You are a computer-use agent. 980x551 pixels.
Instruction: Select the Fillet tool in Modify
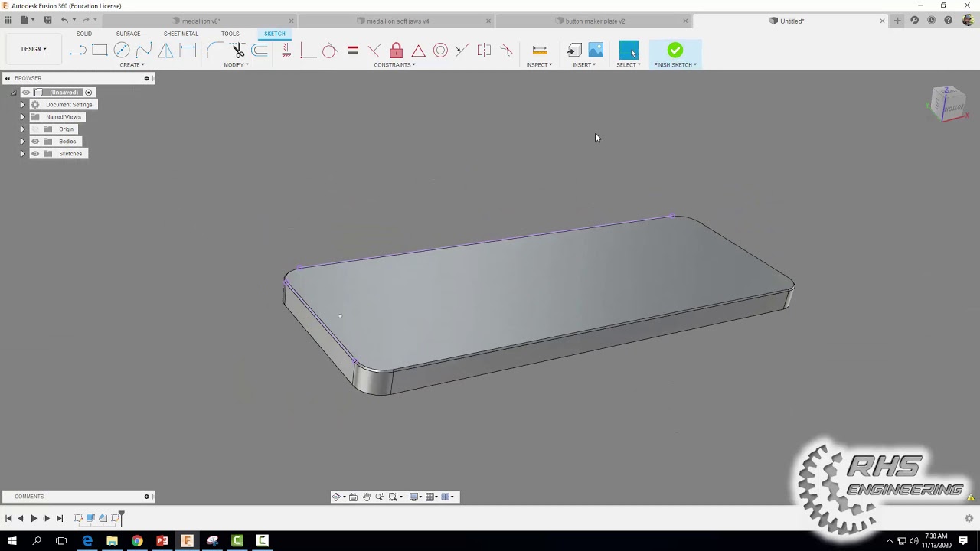(x=215, y=51)
